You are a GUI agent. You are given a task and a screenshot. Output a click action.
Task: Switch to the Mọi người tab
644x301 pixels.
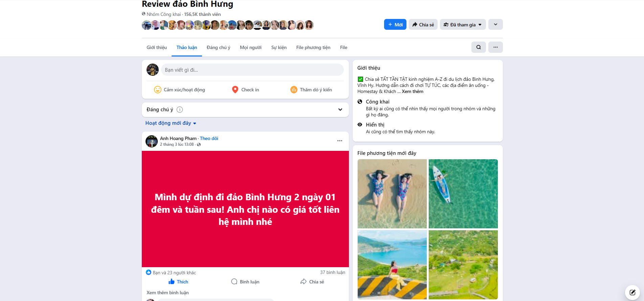250,47
